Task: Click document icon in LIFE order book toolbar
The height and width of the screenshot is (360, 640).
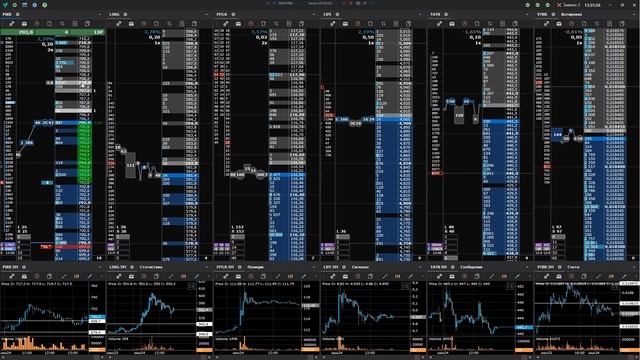Action: (x=370, y=24)
